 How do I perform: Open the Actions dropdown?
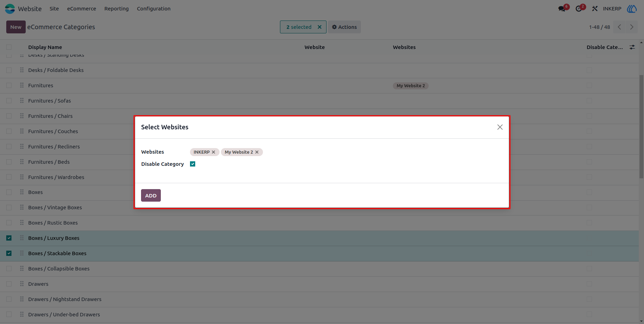(x=344, y=27)
